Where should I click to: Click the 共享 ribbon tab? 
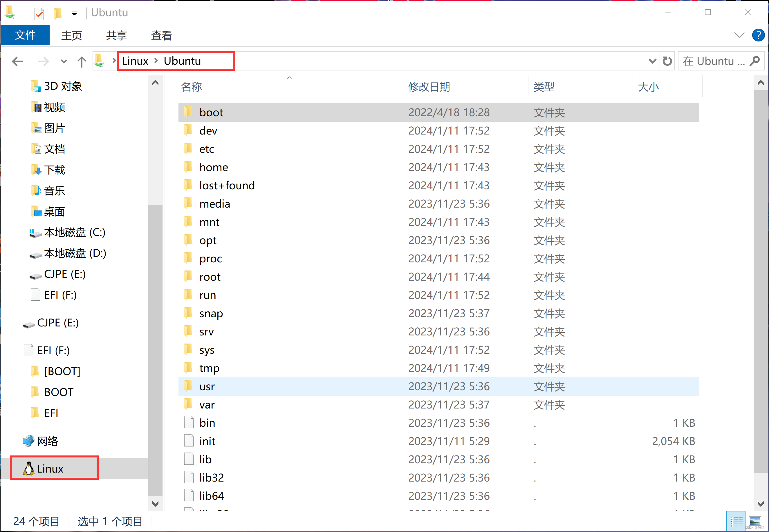[x=118, y=35]
